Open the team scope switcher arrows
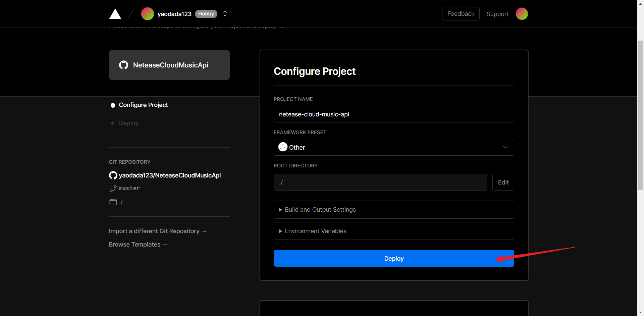The width and height of the screenshot is (644, 316). pos(225,14)
